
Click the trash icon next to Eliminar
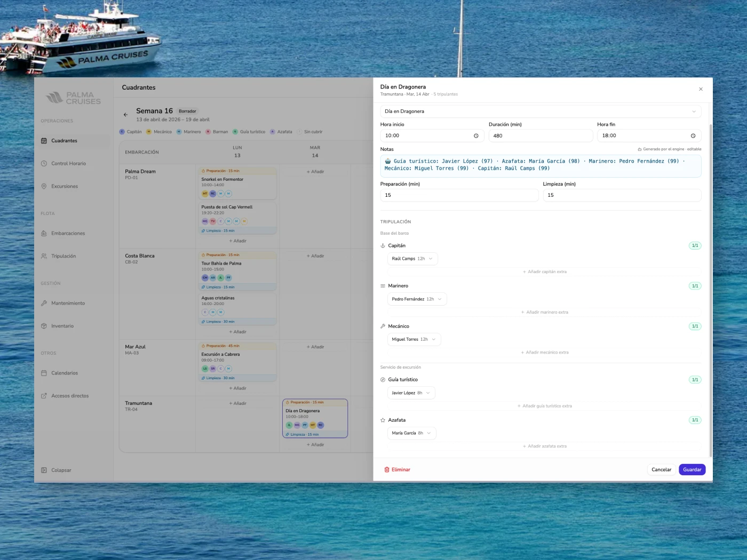click(387, 470)
